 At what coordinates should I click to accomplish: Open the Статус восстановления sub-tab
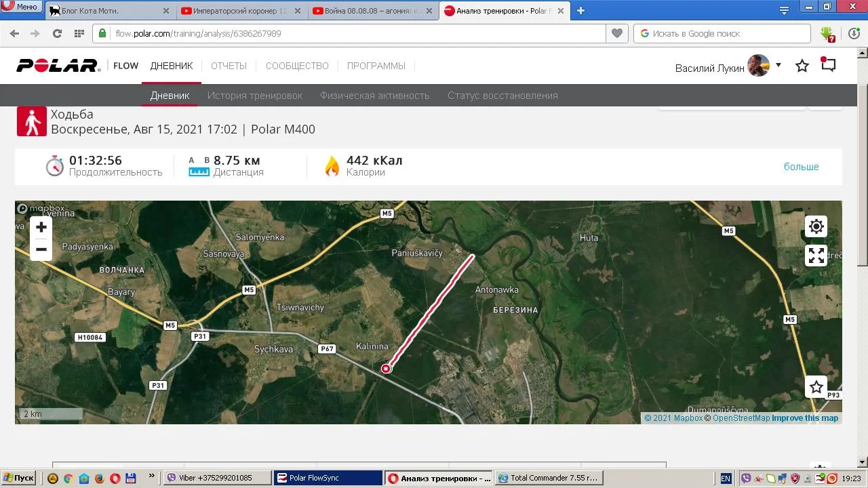coord(502,96)
